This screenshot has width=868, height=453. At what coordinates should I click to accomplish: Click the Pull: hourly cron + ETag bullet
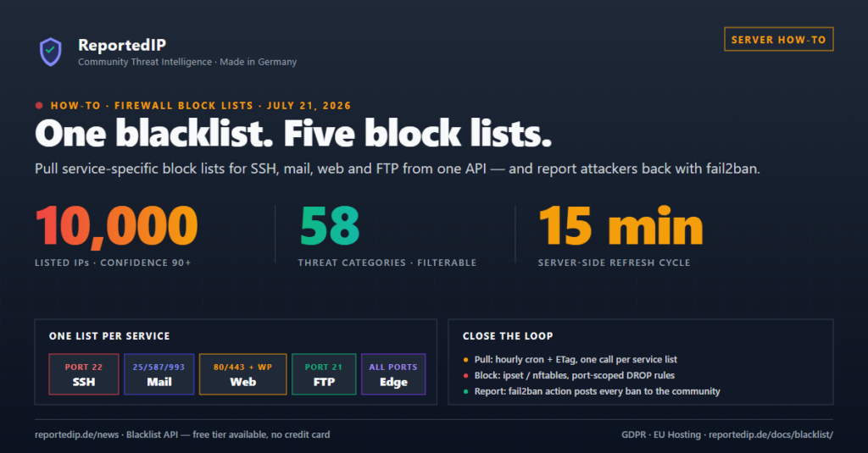[x=576, y=360]
